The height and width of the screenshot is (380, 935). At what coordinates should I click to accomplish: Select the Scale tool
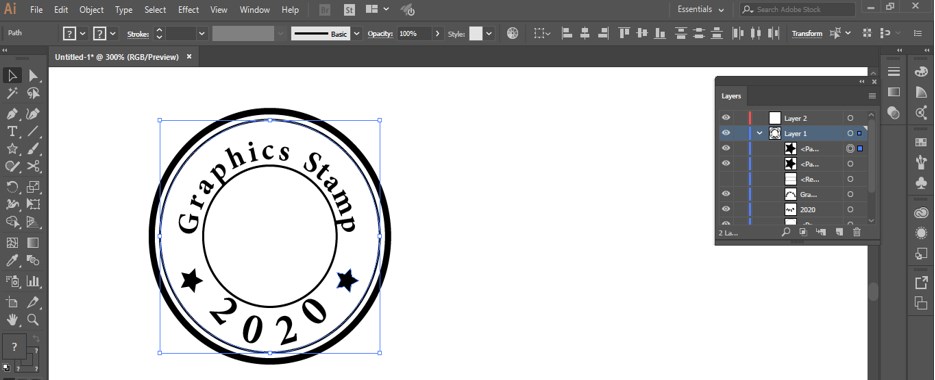tap(33, 187)
